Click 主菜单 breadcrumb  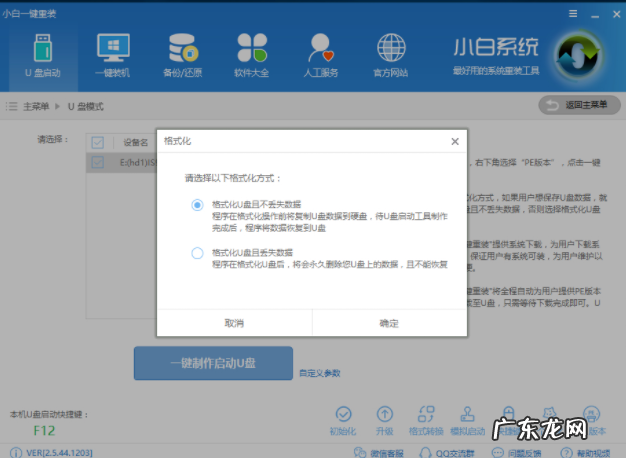tap(36, 106)
